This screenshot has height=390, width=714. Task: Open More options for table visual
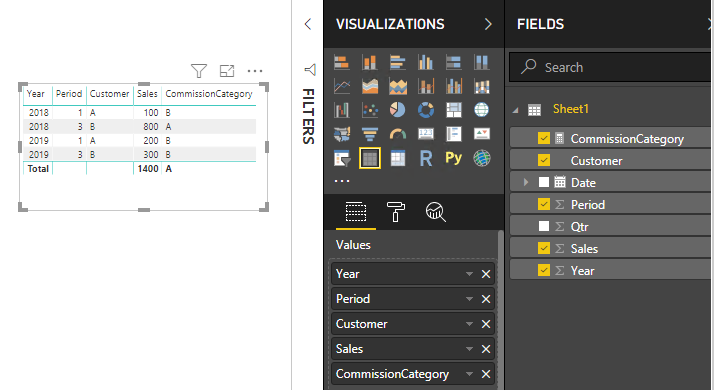point(255,71)
